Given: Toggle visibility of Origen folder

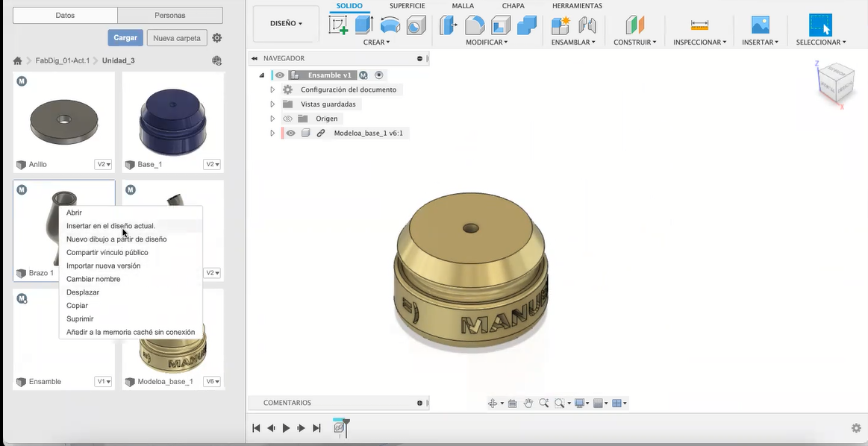Looking at the screenshot, I should (x=287, y=119).
